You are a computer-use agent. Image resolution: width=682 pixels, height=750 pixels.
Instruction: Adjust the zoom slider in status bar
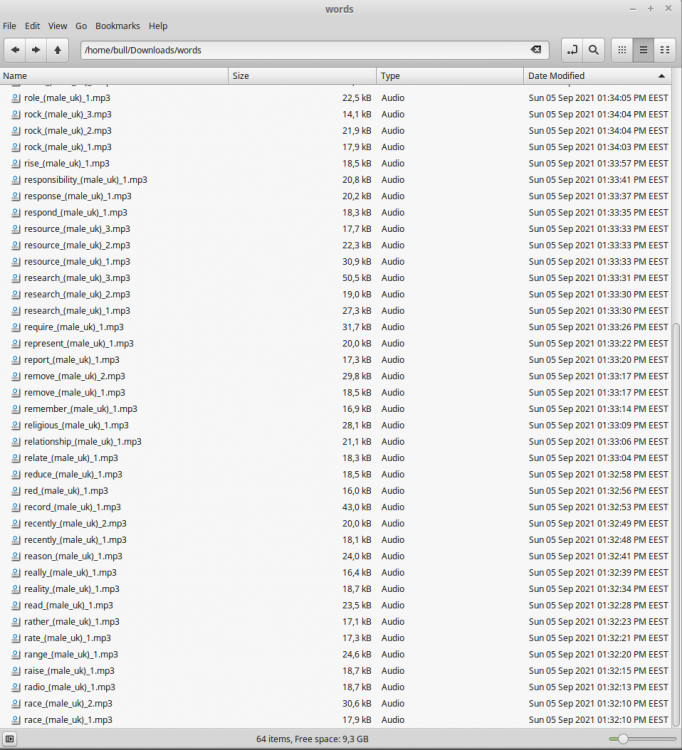click(x=624, y=739)
